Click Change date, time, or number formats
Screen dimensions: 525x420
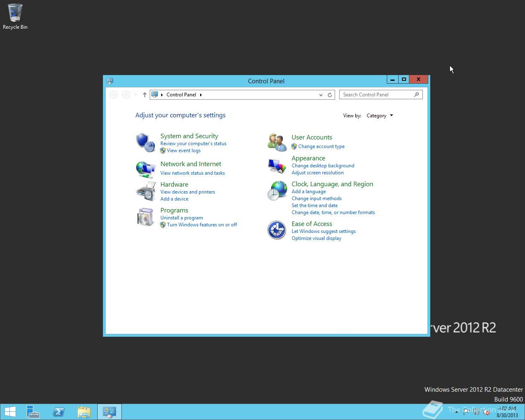pyautogui.click(x=333, y=212)
